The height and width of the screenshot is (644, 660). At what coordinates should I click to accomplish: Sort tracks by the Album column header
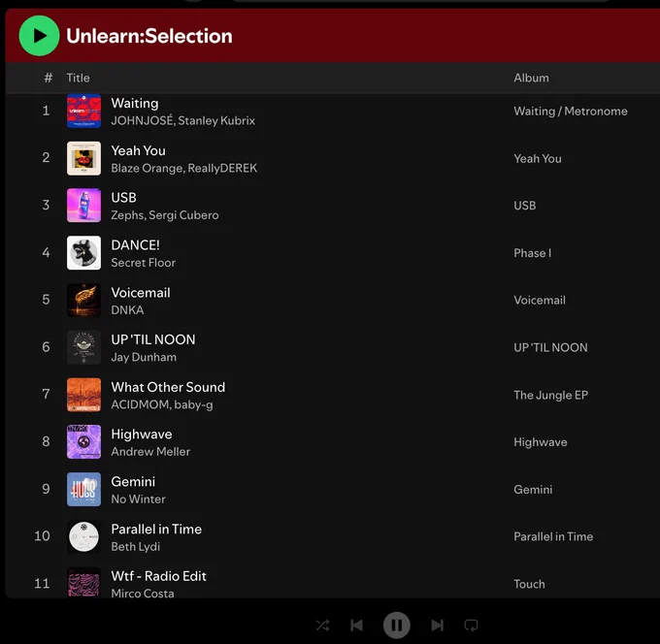coord(531,78)
